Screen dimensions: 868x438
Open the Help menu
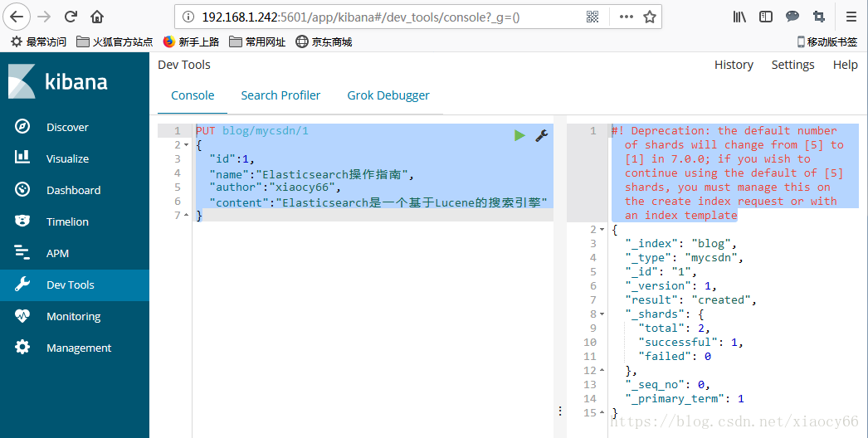point(846,65)
